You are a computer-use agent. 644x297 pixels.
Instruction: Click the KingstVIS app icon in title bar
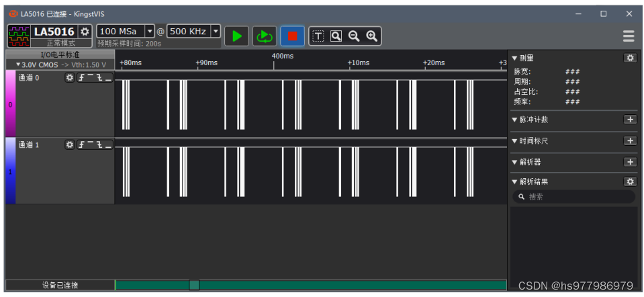(x=13, y=14)
